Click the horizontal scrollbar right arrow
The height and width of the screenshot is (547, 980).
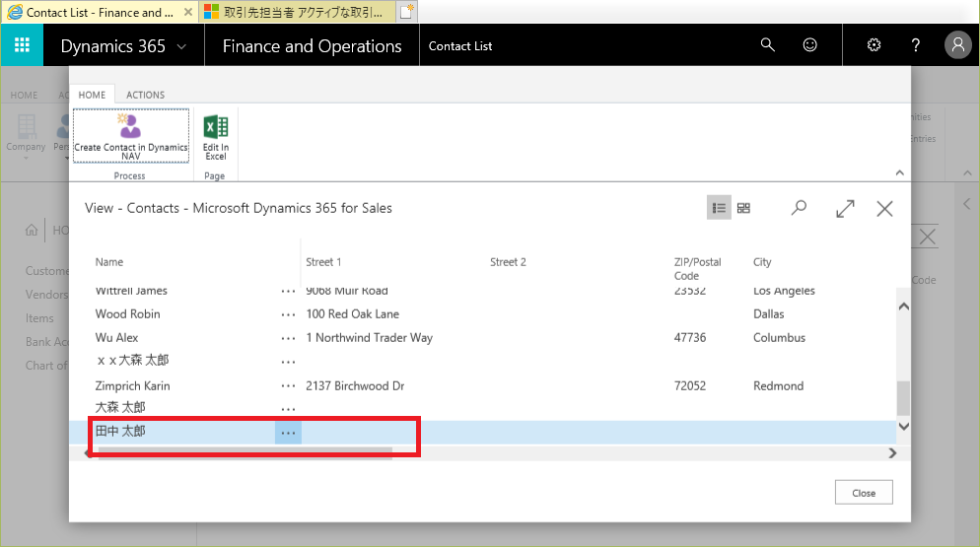click(x=892, y=453)
